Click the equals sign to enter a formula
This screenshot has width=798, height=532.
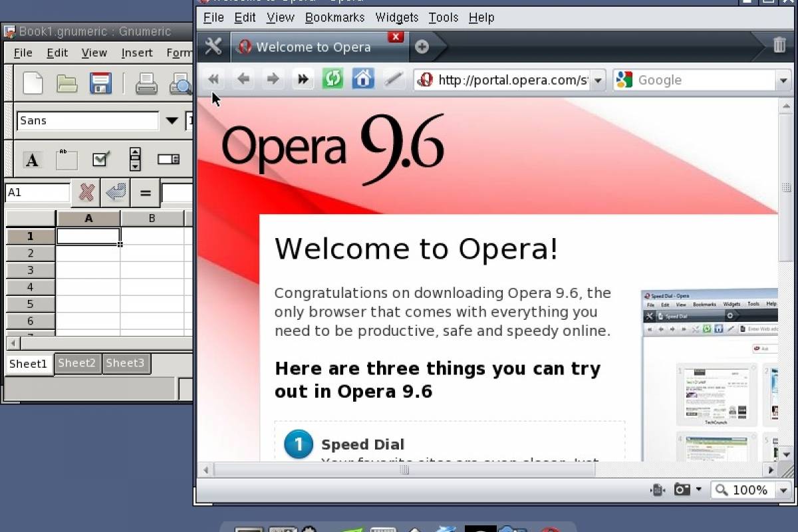[x=145, y=192]
